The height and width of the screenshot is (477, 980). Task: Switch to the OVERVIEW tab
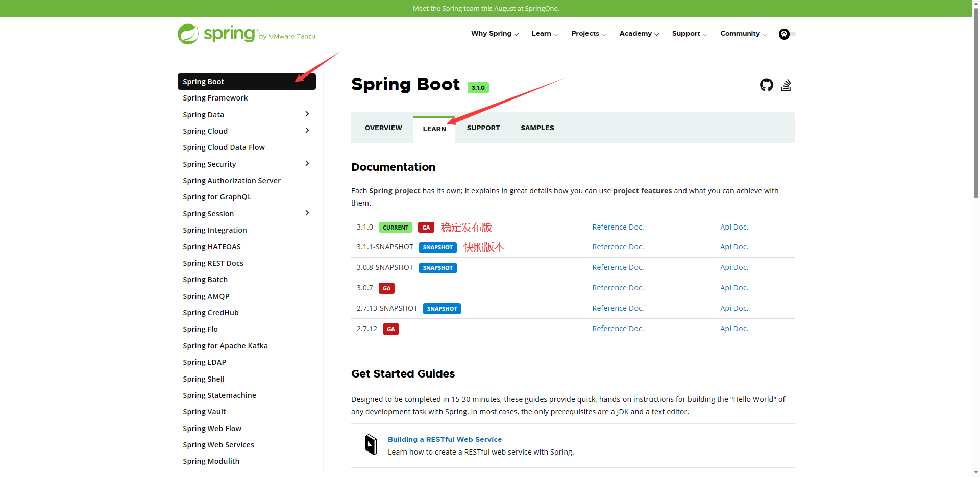383,128
